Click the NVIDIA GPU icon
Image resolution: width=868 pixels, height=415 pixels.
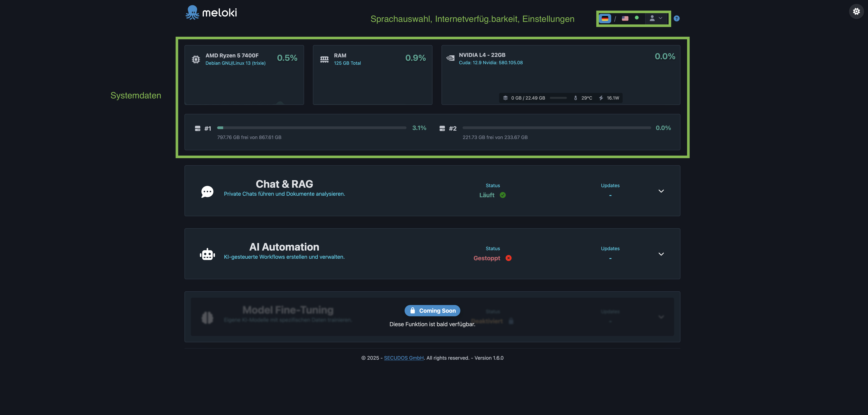coord(450,58)
